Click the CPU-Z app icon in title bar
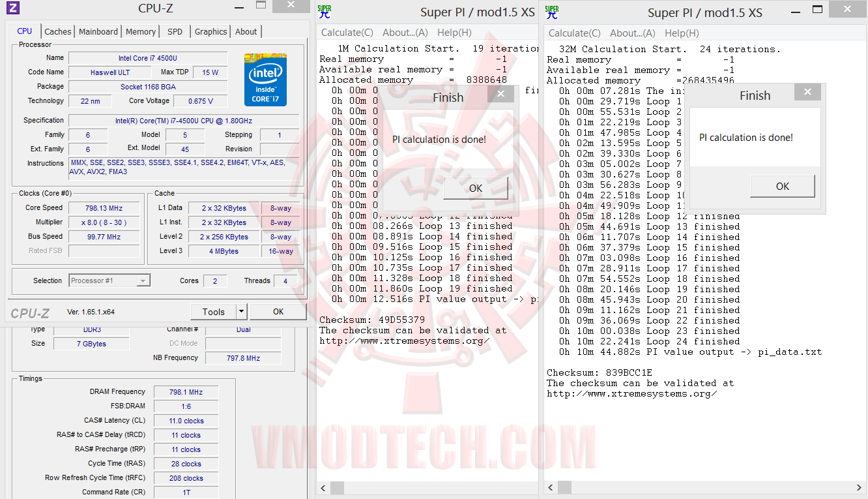868x499 pixels. coord(13,8)
